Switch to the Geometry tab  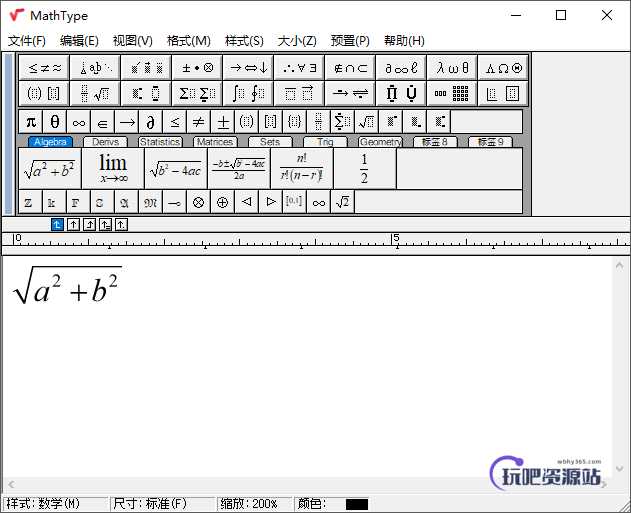[380, 142]
